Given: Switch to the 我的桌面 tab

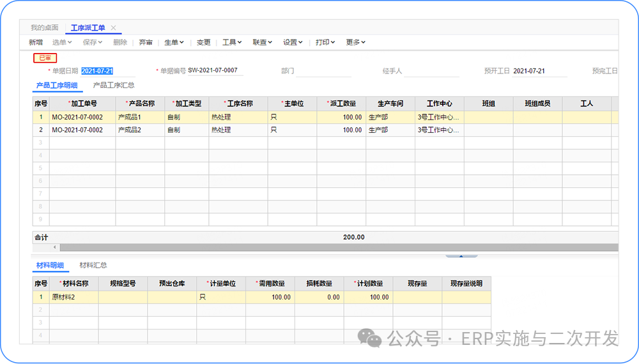Looking at the screenshot, I should click(x=44, y=28).
